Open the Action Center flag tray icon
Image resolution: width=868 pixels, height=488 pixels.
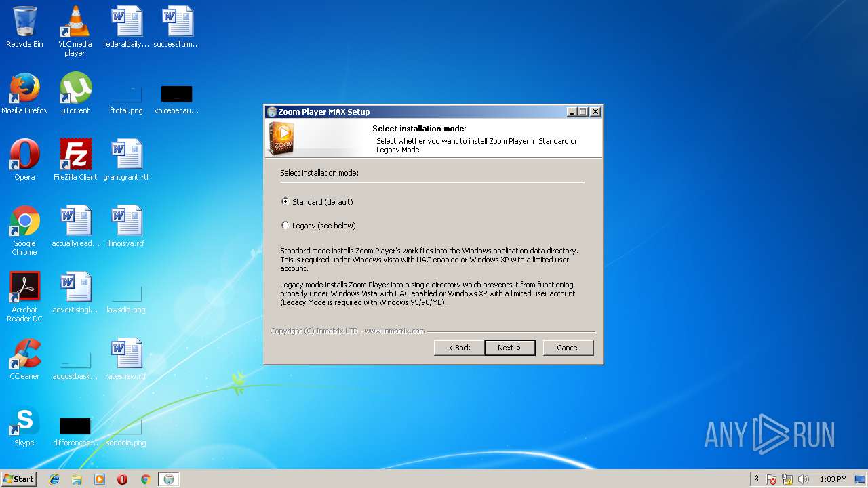pos(771,479)
